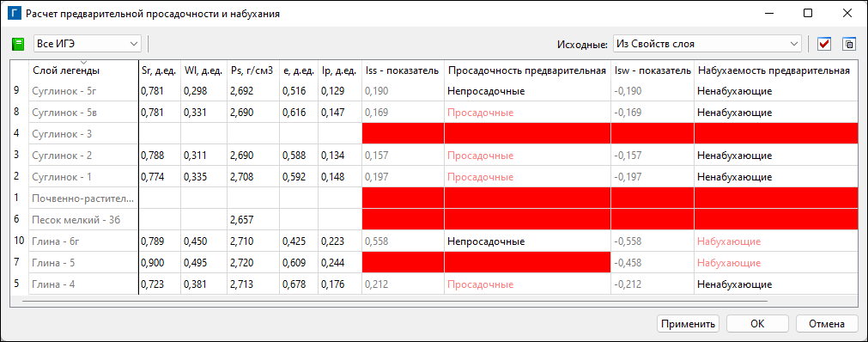Open the 'Из Свойств слоя' dropdown
Viewport: 868px width, 342px height.
point(707,43)
